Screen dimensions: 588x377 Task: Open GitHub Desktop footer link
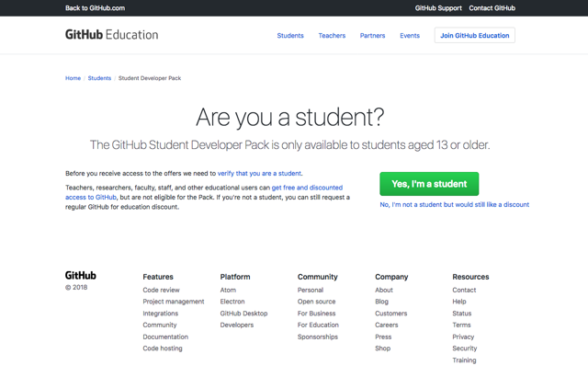pyautogui.click(x=243, y=314)
